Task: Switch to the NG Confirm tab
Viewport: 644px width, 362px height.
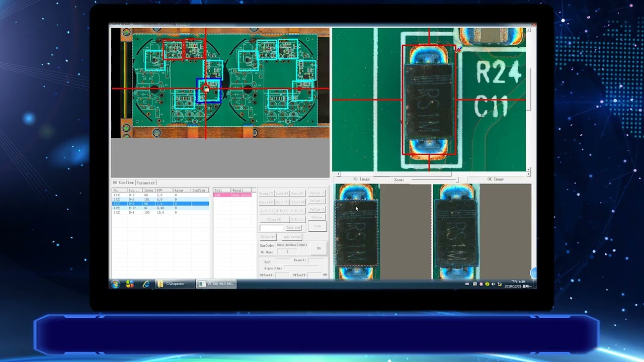Action: [123, 183]
